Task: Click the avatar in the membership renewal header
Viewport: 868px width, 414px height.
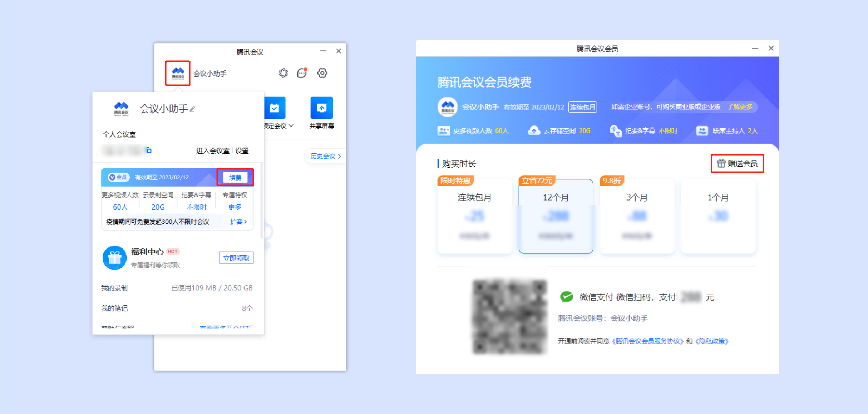Action: (x=448, y=107)
